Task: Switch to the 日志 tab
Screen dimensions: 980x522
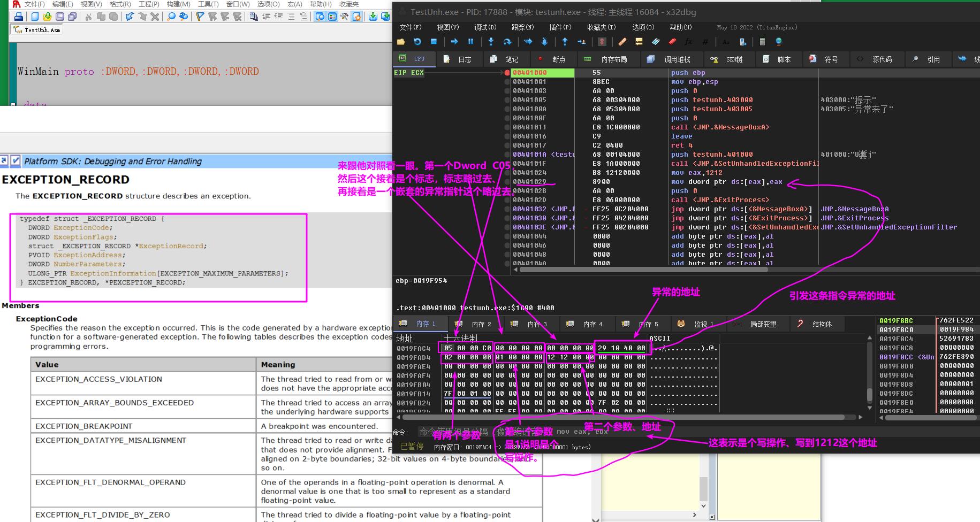Action: (459, 59)
